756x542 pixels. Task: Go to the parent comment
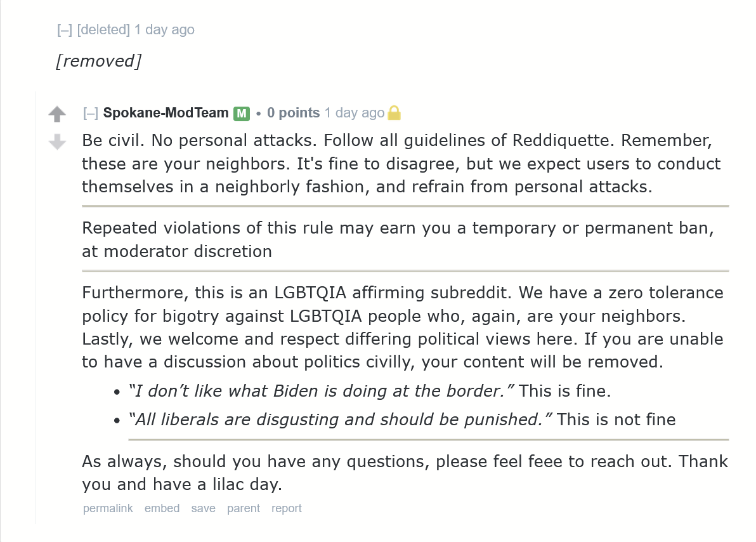point(244,508)
